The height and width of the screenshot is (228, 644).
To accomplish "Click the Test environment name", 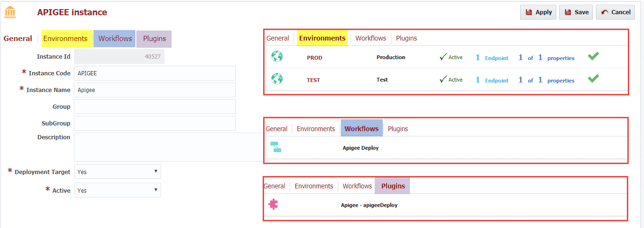I will [382, 80].
